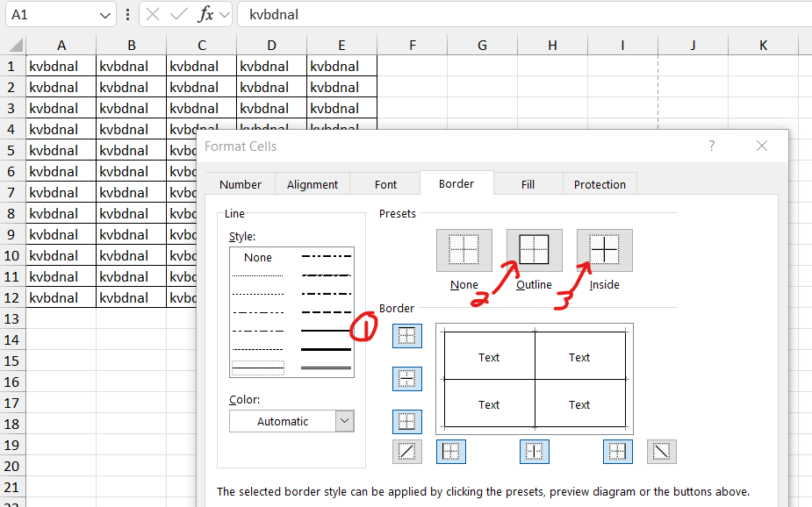Select column H header
812x507 pixels.
click(x=552, y=45)
